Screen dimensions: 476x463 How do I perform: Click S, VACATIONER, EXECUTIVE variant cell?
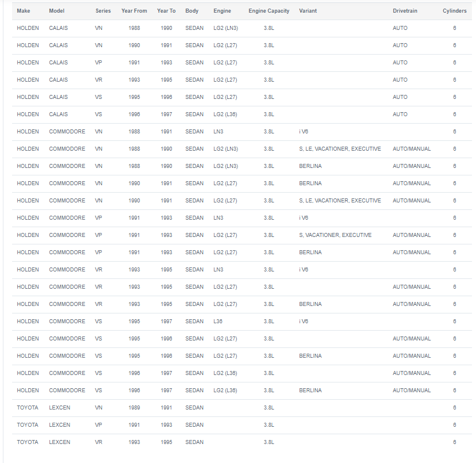(335, 235)
